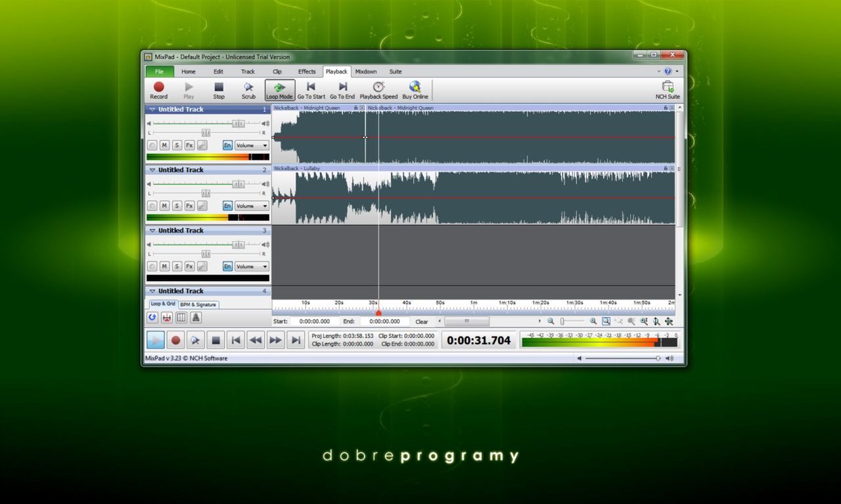The height and width of the screenshot is (504, 841).
Task: Solo track 1 with the S button
Action: pyautogui.click(x=177, y=145)
